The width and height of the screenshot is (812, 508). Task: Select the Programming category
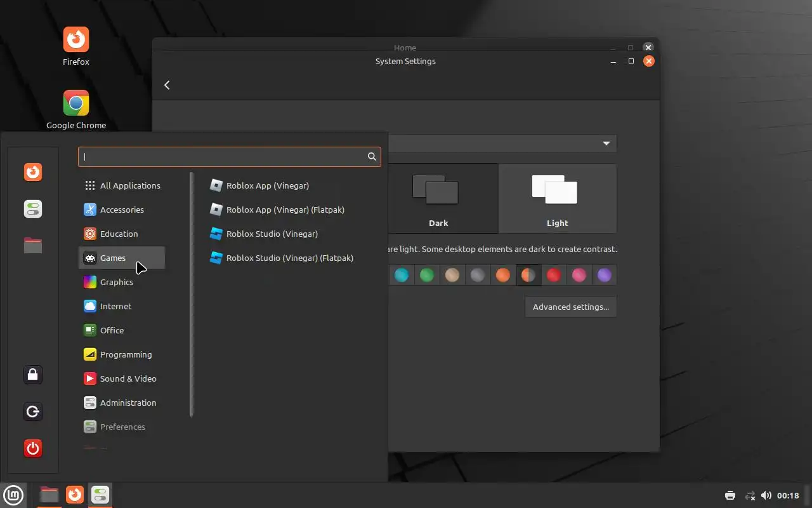[x=122, y=354]
